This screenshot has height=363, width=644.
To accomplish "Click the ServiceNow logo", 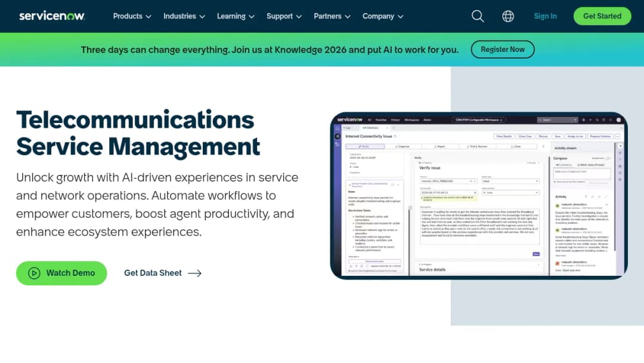I will click(x=52, y=16).
